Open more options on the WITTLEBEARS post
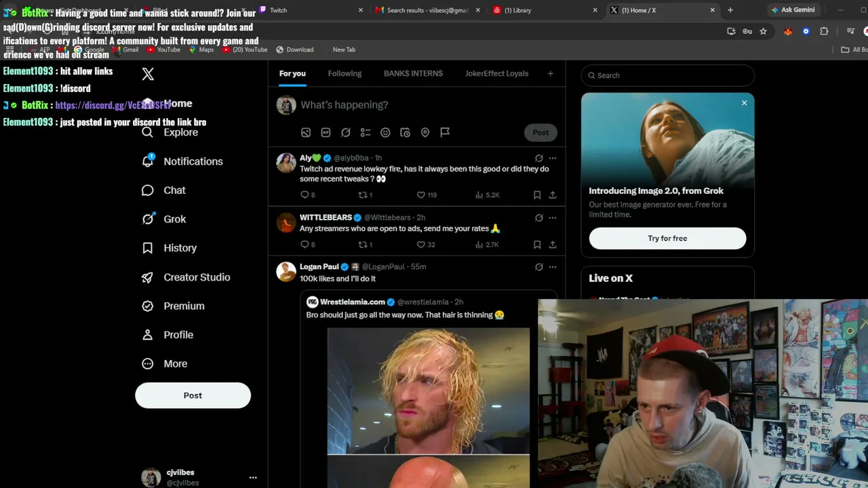 [553, 218]
